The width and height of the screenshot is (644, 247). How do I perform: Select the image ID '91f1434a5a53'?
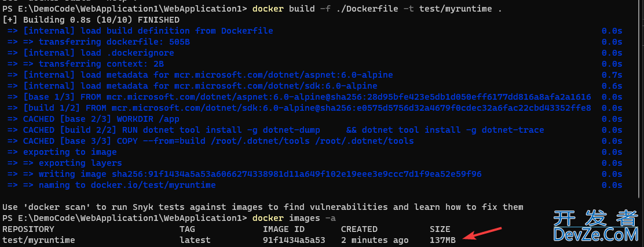[294, 241]
